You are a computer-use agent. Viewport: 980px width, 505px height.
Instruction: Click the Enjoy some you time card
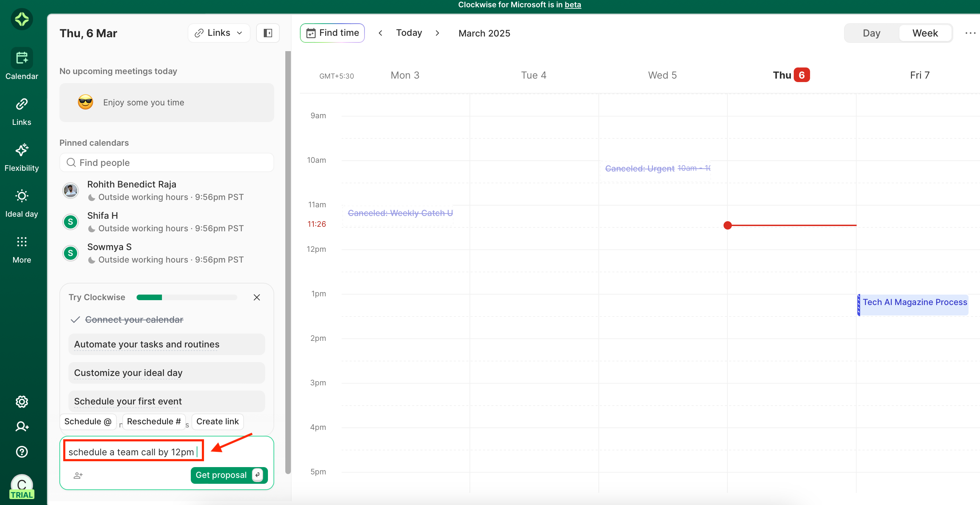coord(166,103)
